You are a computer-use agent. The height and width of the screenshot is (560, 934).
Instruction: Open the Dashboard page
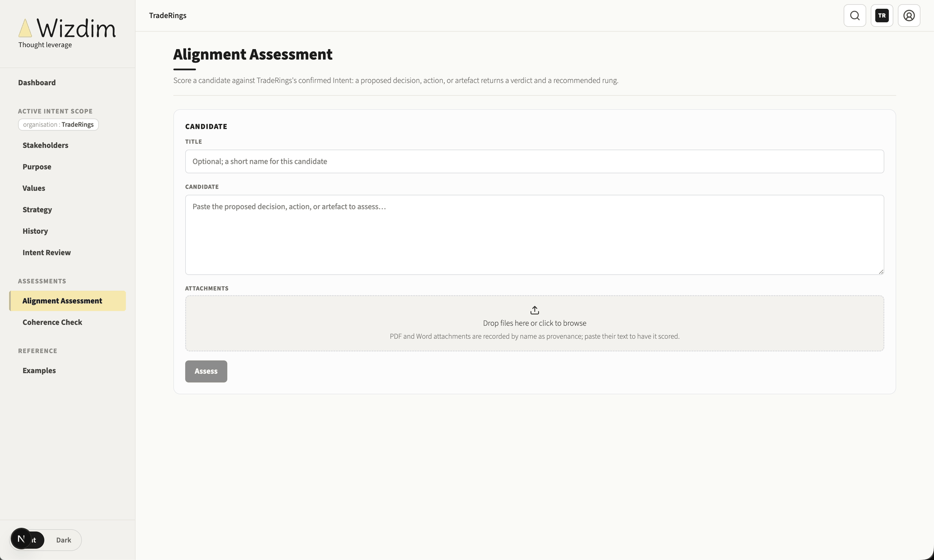[x=37, y=83]
